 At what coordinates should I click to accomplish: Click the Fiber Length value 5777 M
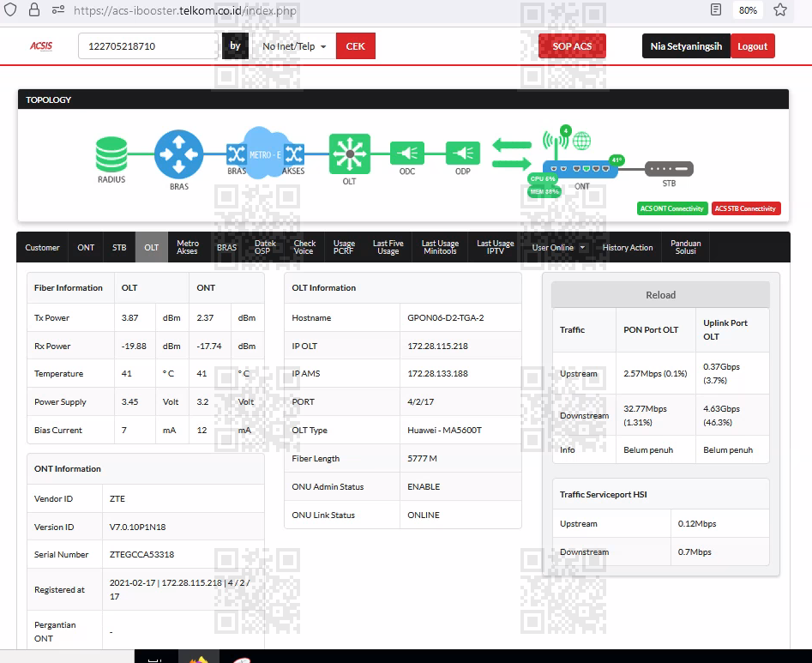coord(422,458)
